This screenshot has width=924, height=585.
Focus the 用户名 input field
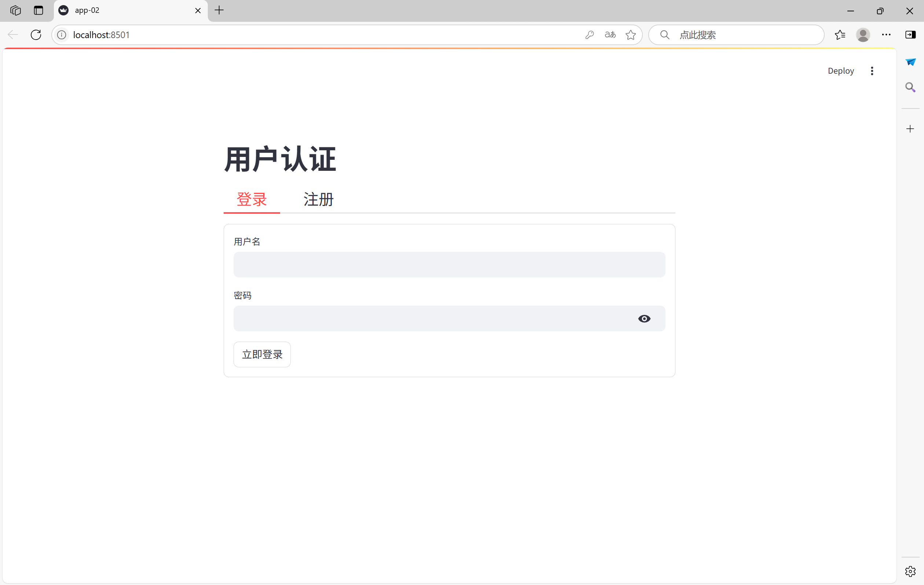(x=449, y=265)
